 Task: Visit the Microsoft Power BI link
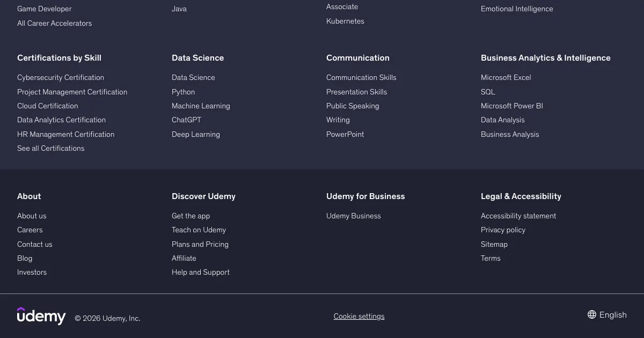click(511, 106)
